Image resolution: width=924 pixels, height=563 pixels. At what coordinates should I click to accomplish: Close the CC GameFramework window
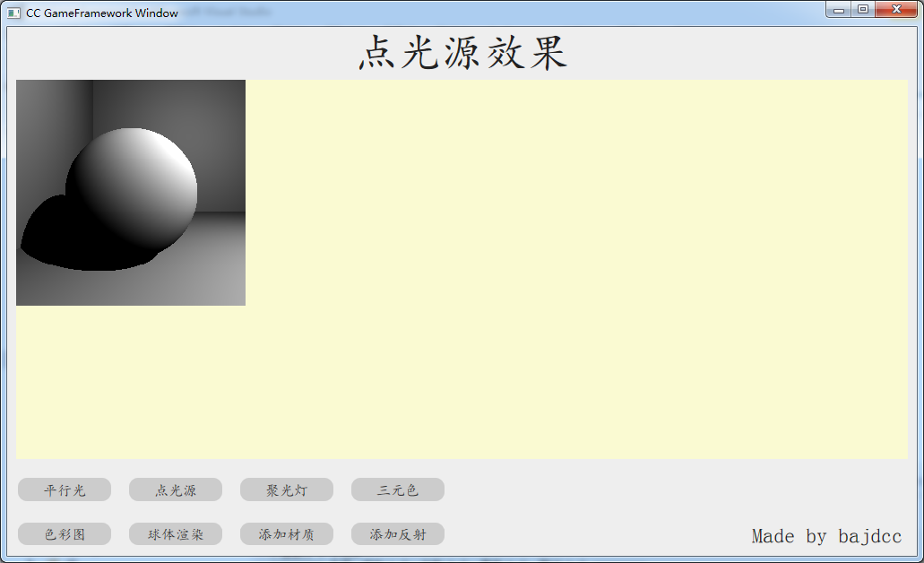click(x=896, y=10)
